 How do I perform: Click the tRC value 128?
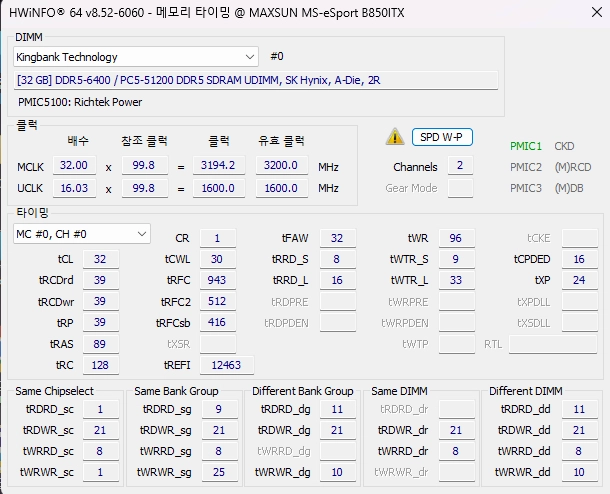100,365
